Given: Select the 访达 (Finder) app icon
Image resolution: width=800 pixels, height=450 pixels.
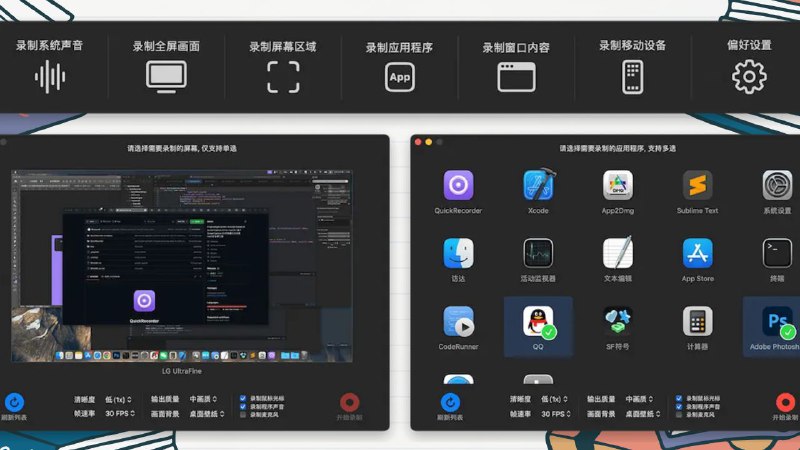Looking at the screenshot, I should pos(458,253).
